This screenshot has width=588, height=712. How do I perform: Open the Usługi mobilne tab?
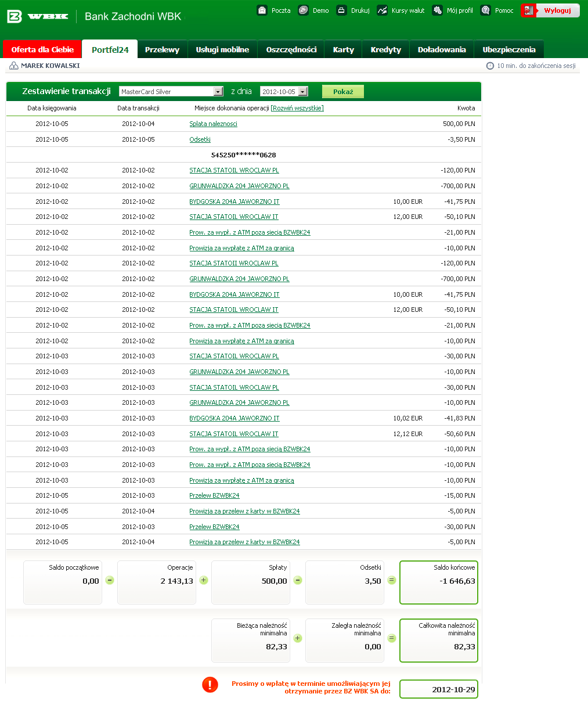click(x=222, y=49)
